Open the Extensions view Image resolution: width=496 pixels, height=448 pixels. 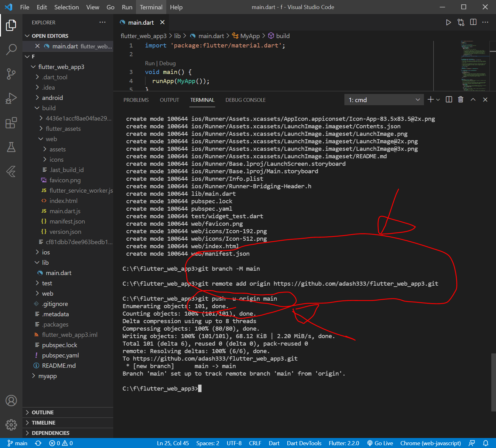[x=11, y=123]
